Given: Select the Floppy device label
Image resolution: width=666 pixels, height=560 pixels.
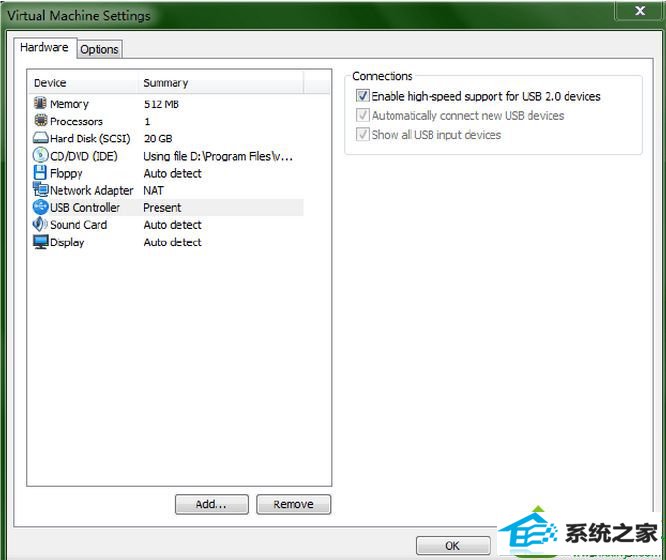Looking at the screenshot, I should [66, 173].
